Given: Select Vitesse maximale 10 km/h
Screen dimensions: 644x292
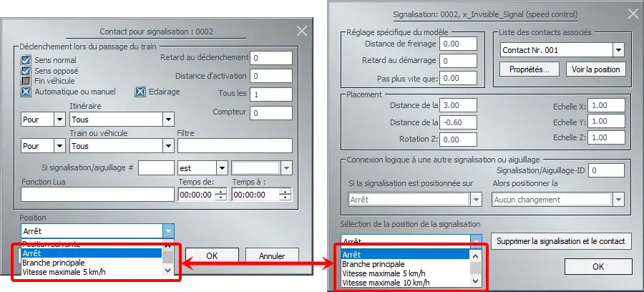Looking at the screenshot, I should click(405, 283).
